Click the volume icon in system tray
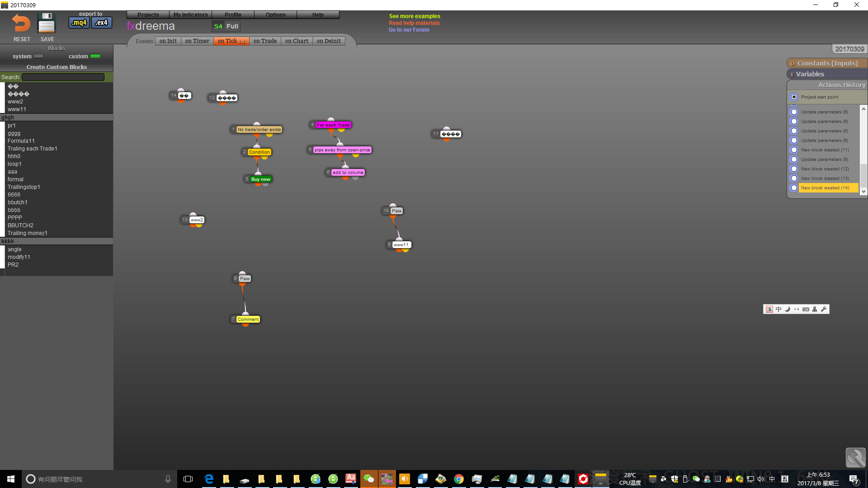This screenshot has height=488, width=868. click(x=761, y=479)
